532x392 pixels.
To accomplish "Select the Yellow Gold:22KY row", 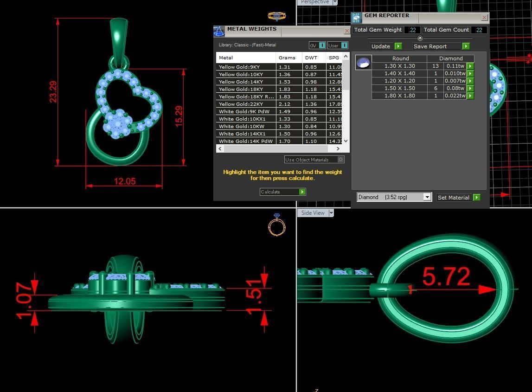I will (279, 104).
